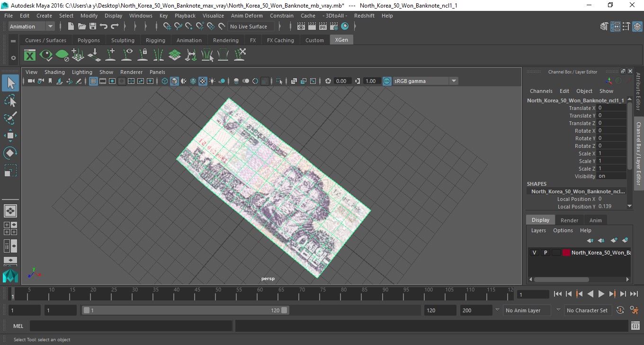
Task: Redo the last action
Action: pyautogui.click(x=115, y=27)
